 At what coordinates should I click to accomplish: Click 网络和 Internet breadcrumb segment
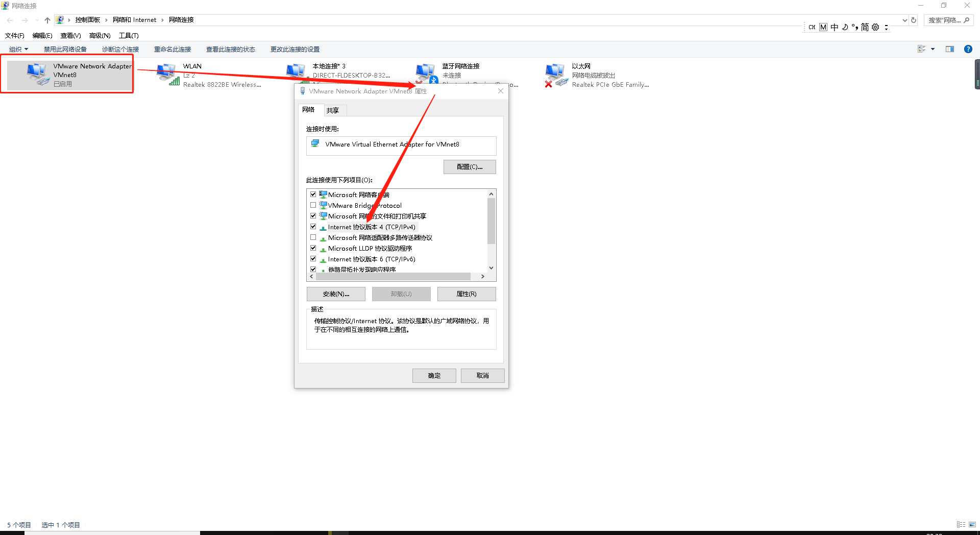click(134, 20)
